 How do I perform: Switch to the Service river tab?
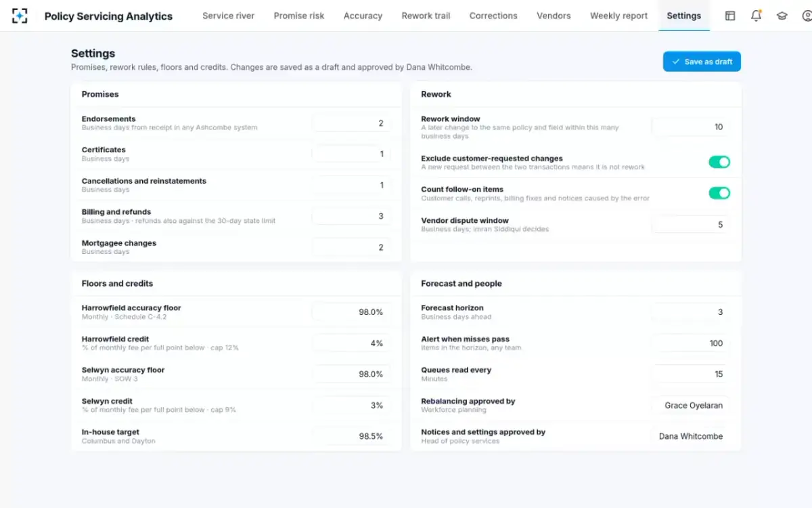click(x=229, y=16)
